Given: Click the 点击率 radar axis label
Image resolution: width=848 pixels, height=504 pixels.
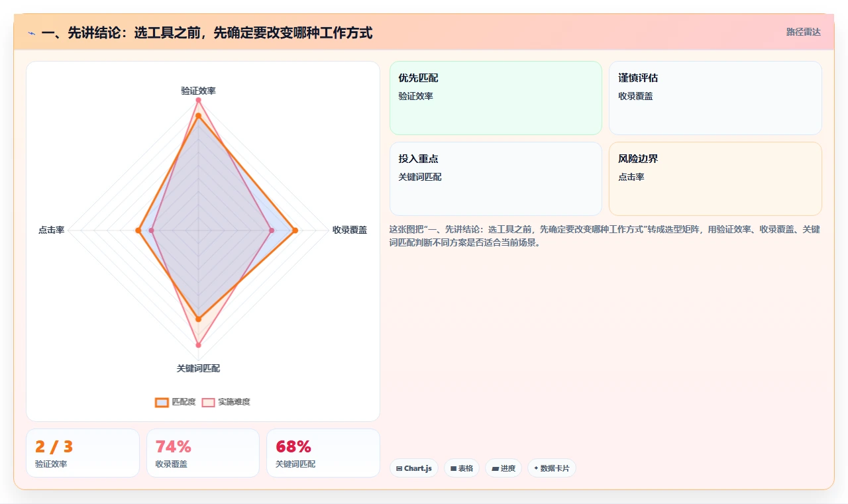Looking at the screenshot, I should [x=51, y=230].
